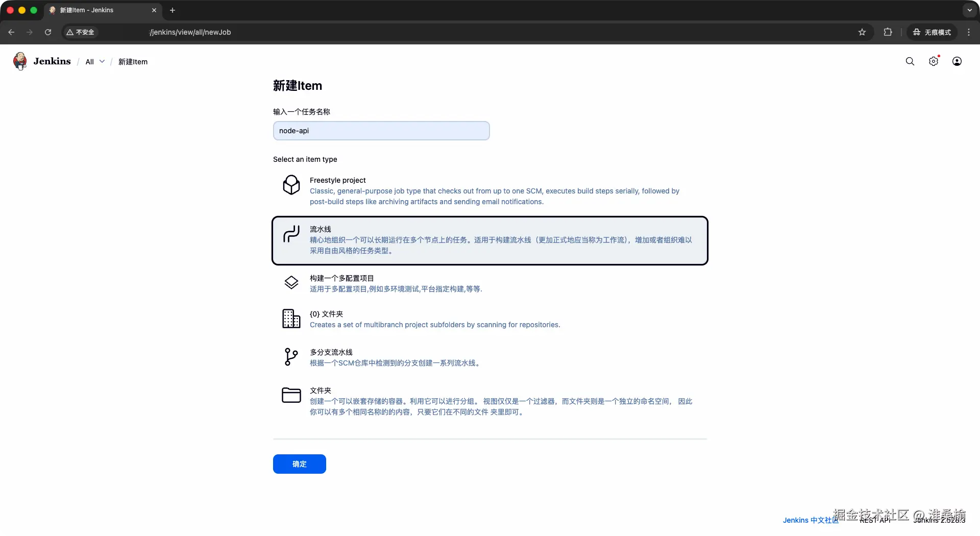Expand the All breadcrumb dropdown
This screenshot has width=980, height=536.
[x=102, y=61]
